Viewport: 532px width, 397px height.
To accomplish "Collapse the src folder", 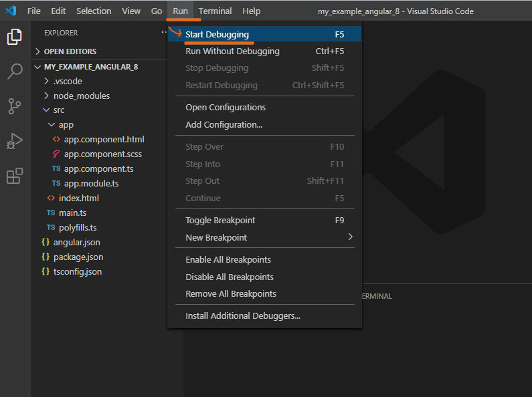I will tap(59, 110).
